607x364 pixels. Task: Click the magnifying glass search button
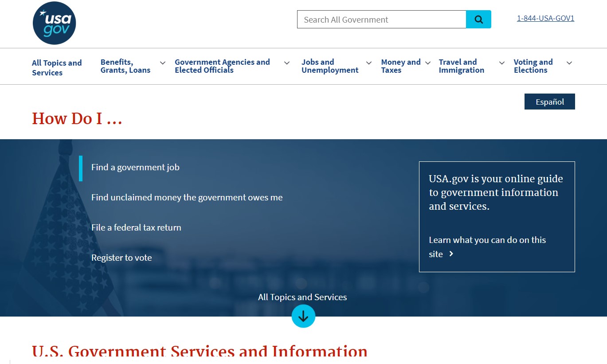[478, 20]
